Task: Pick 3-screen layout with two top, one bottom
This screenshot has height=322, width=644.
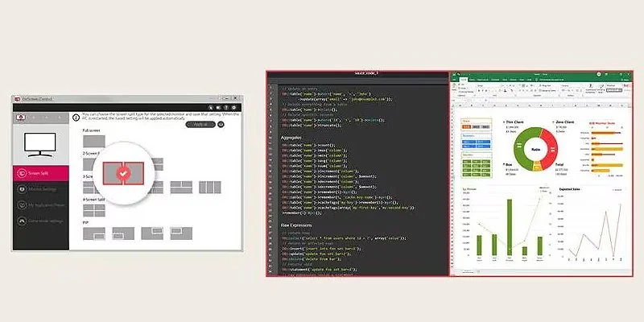Action: (x=182, y=188)
